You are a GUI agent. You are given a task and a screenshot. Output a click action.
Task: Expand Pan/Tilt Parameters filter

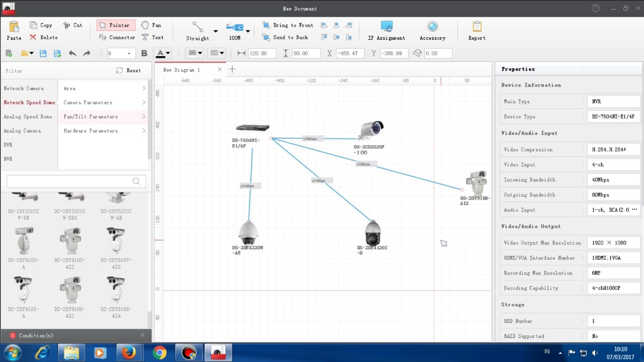[x=104, y=117]
